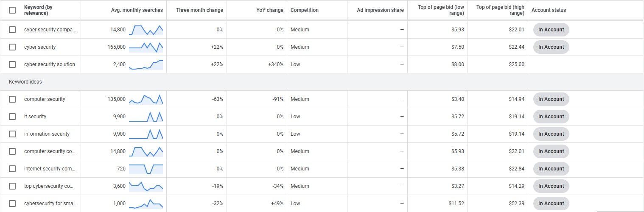Screen dimensions: 644x212
Task: Click the 'top cybersecurity co...' keyword text
Action: (x=50, y=186)
